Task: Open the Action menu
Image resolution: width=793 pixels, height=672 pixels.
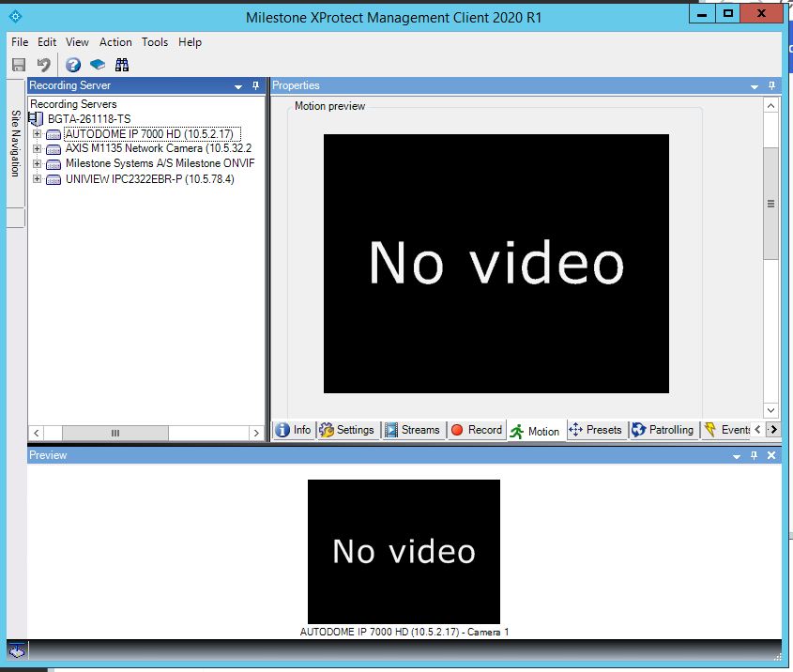Action: coord(115,42)
